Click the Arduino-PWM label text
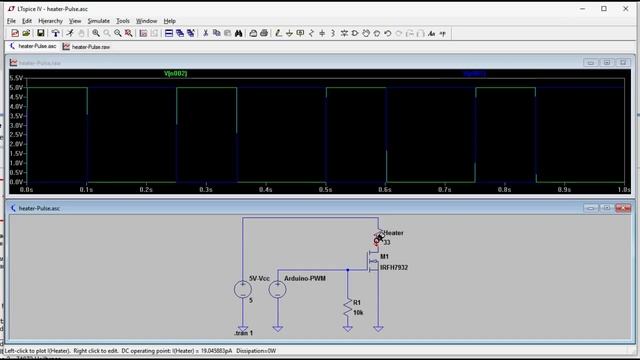 (x=305, y=278)
